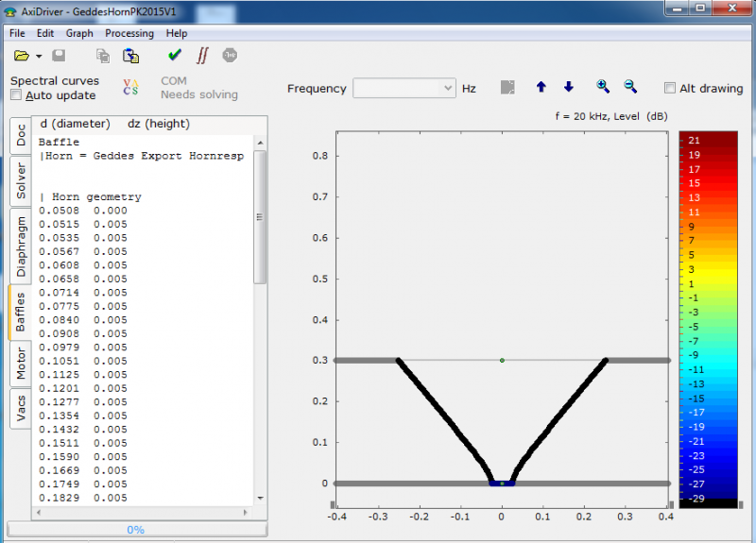Enable the Auto update checkbox
Screen dimensions: 756x543
coord(16,95)
